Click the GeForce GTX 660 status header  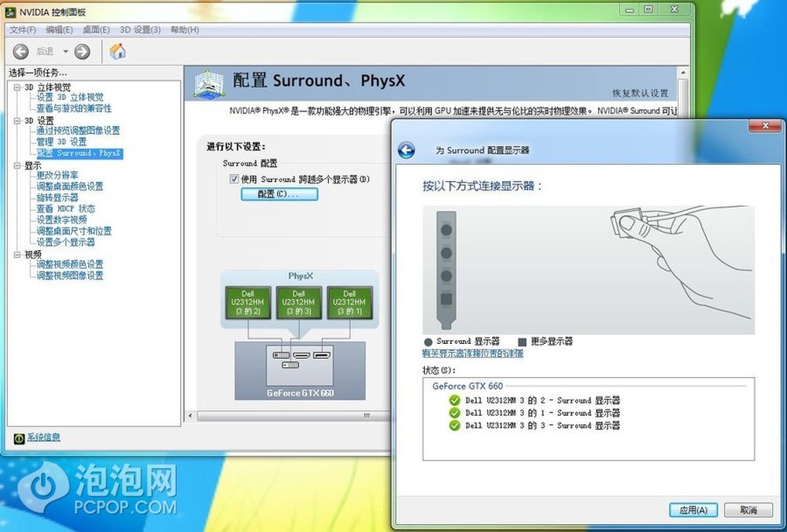(x=467, y=386)
